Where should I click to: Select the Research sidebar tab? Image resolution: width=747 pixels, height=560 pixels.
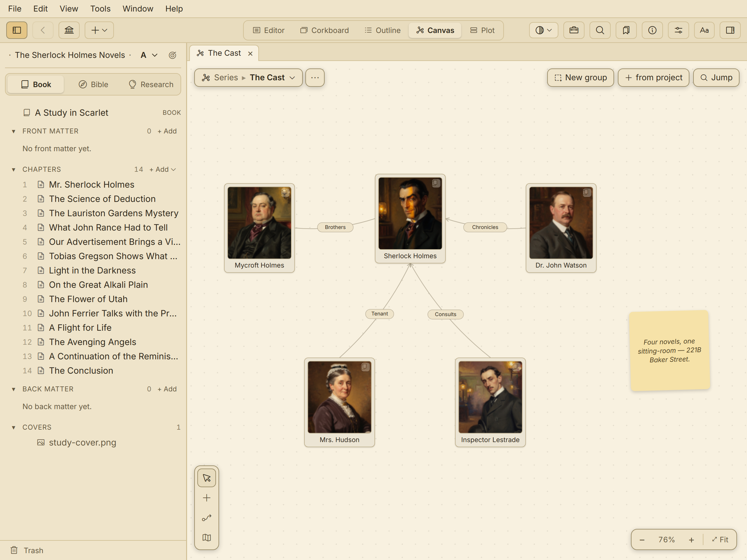[x=151, y=84]
